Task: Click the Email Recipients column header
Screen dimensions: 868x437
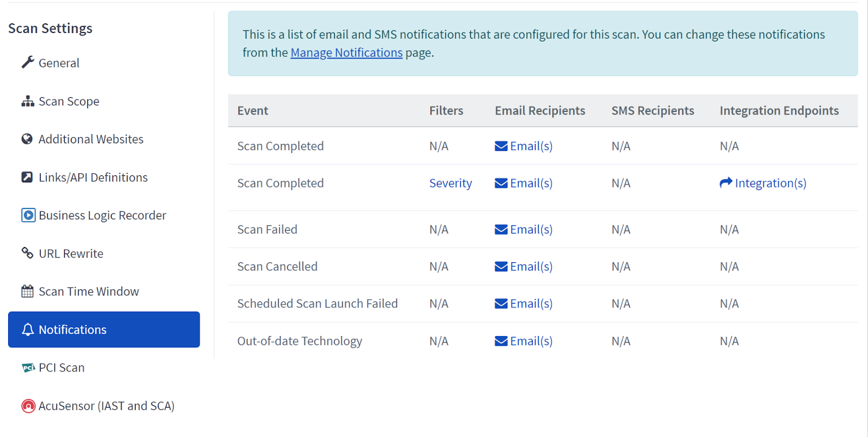Action: (x=540, y=111)
